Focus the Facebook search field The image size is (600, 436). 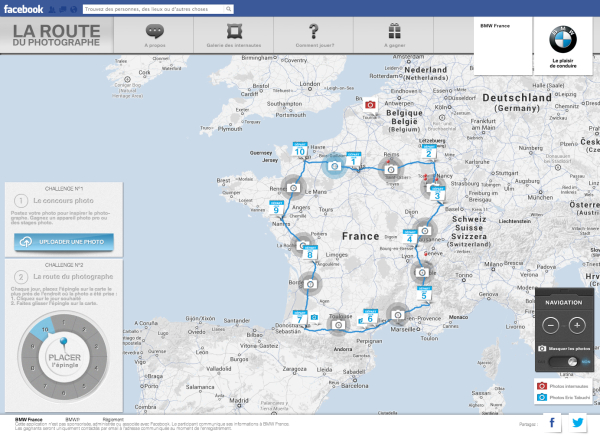tap(154, 9)
